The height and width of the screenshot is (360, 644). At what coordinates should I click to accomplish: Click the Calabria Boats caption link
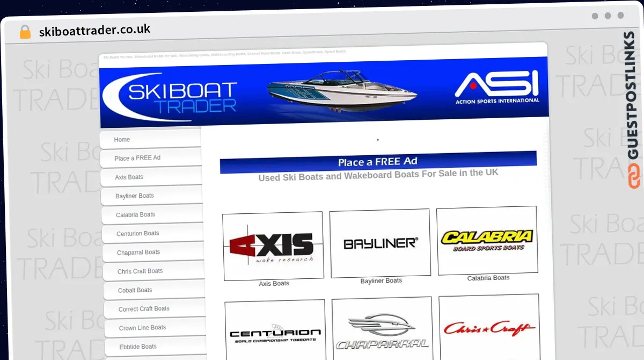(x=488, y=278)
